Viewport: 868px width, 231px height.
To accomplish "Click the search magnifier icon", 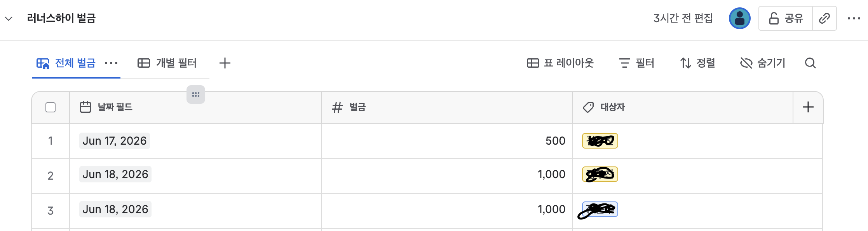I will tap(810, 63).
